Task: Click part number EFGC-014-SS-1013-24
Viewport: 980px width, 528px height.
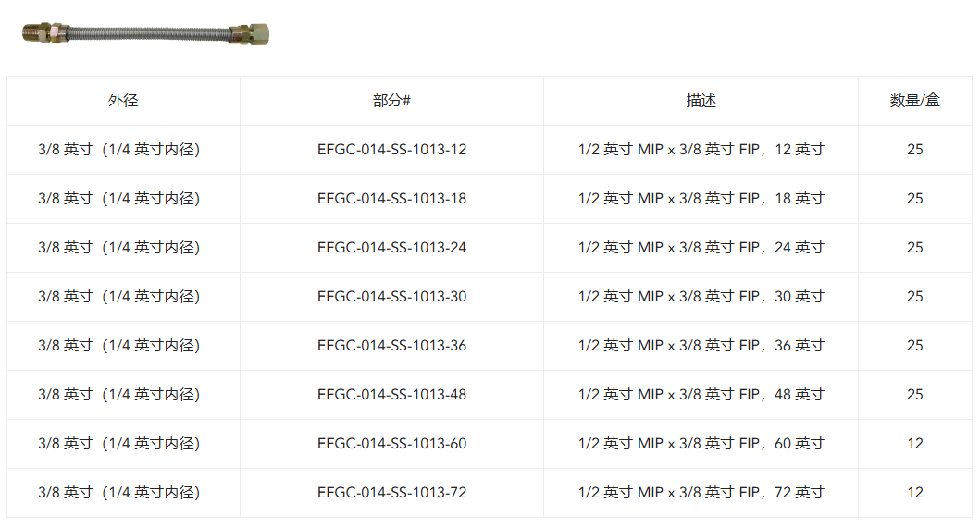Action: point(391,248)
